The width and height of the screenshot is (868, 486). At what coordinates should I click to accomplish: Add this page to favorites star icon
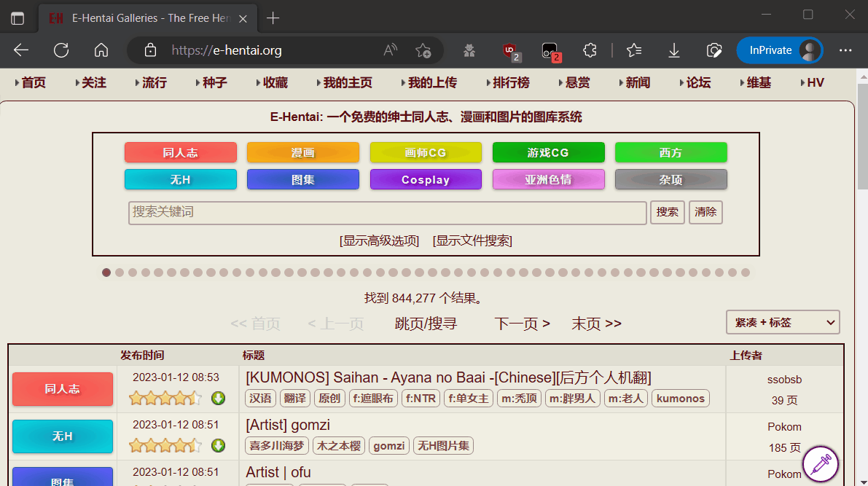coord(423,50)
